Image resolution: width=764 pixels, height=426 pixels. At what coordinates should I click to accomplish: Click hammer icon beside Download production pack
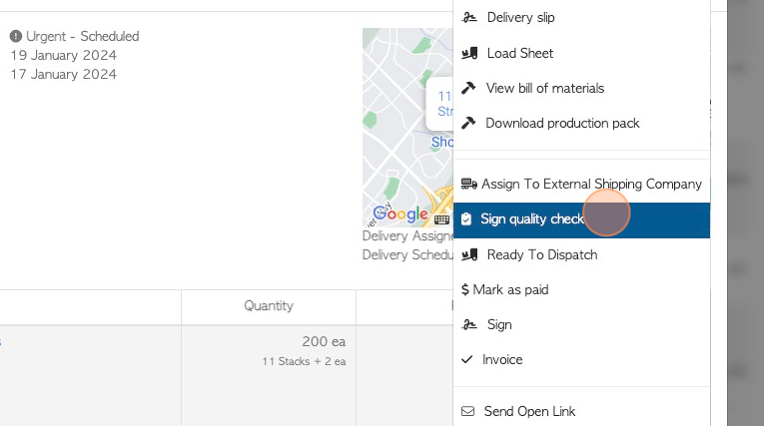pyautogui.click(x=468, y=123)
